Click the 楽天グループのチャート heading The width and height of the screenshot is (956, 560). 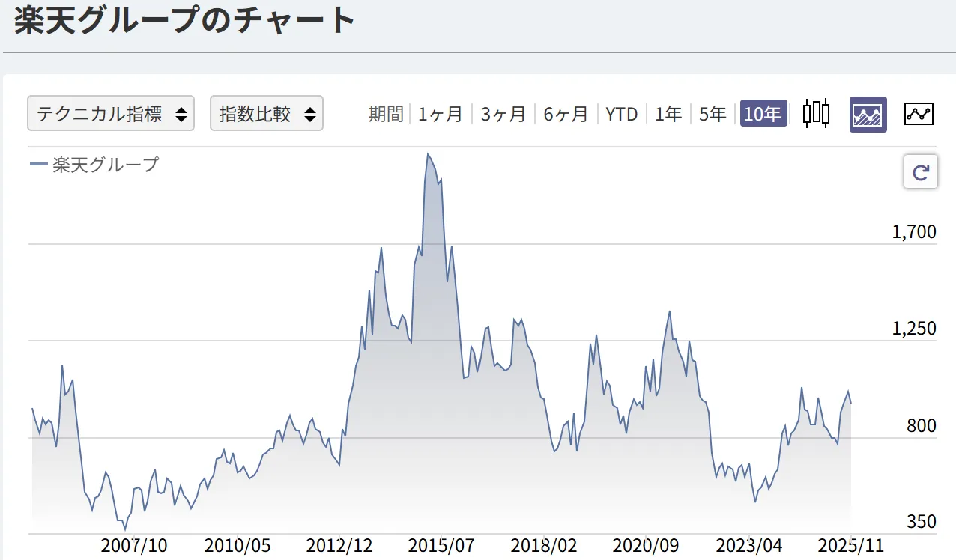click(184, 19)
